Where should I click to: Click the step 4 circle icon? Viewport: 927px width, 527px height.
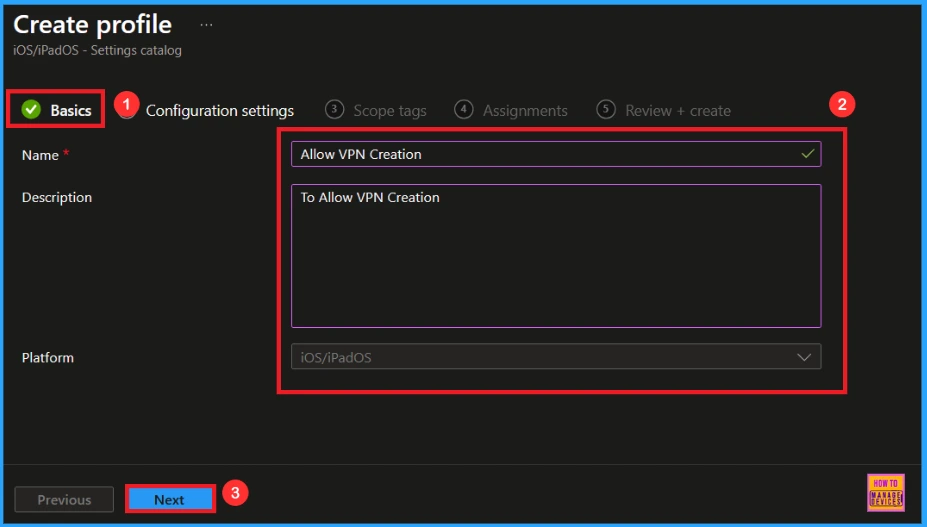click(463, 110)
